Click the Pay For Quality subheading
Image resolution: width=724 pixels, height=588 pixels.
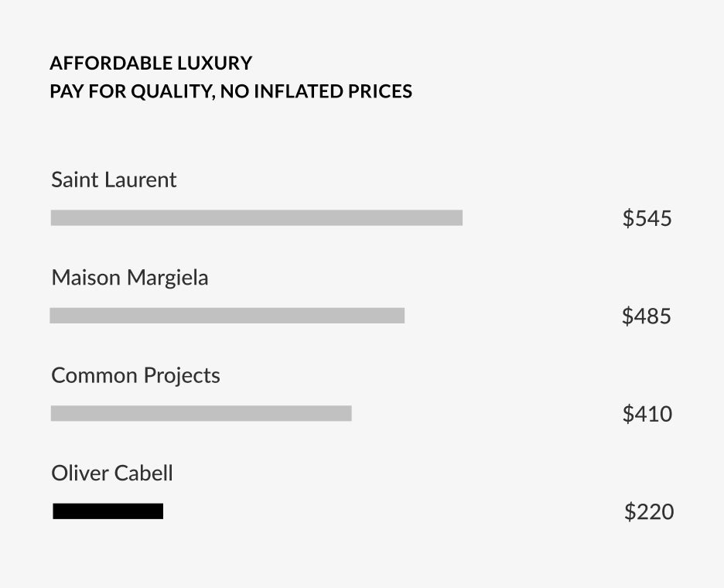[x=231, y=91]
